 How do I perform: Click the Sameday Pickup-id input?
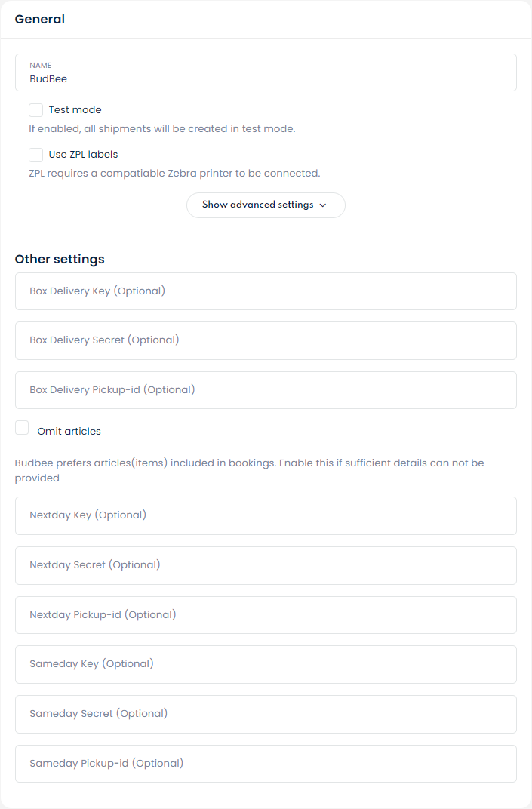click(x=266, y=764)
